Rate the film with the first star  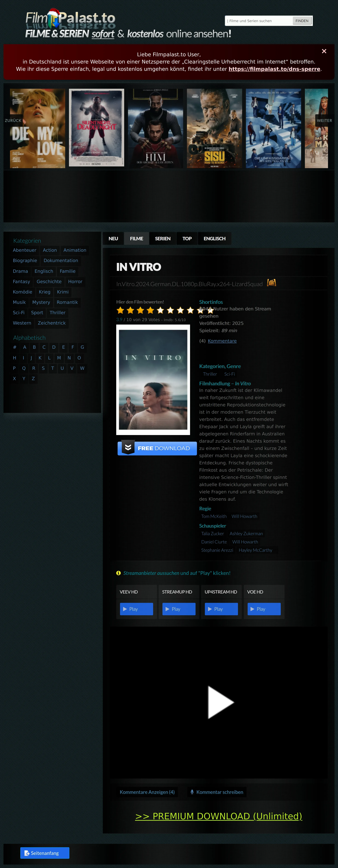tap(120, 310)
